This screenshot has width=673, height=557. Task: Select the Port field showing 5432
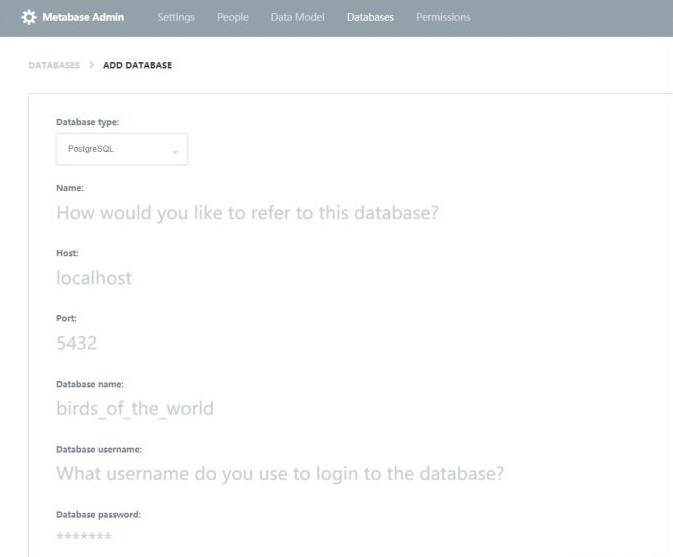point(77,343)
